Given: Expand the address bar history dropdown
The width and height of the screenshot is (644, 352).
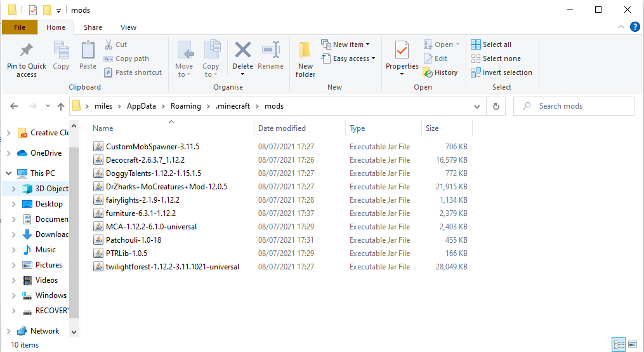Looking at the screenshot, I should click(477, 107).
